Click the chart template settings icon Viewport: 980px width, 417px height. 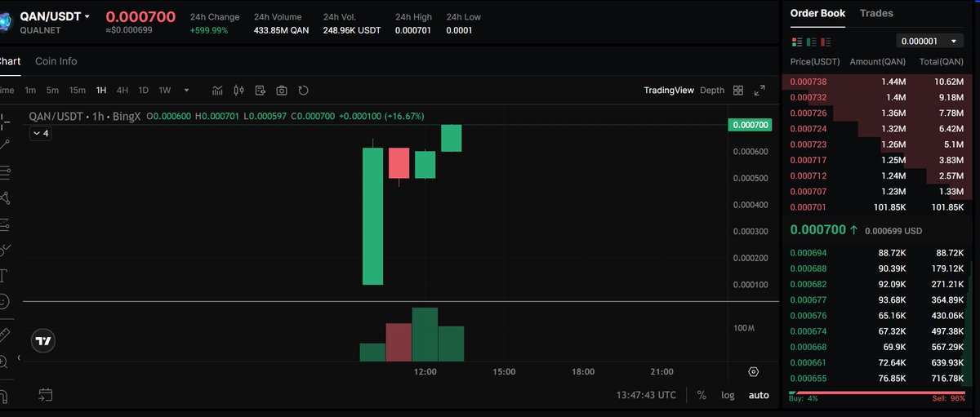(261, 90)
